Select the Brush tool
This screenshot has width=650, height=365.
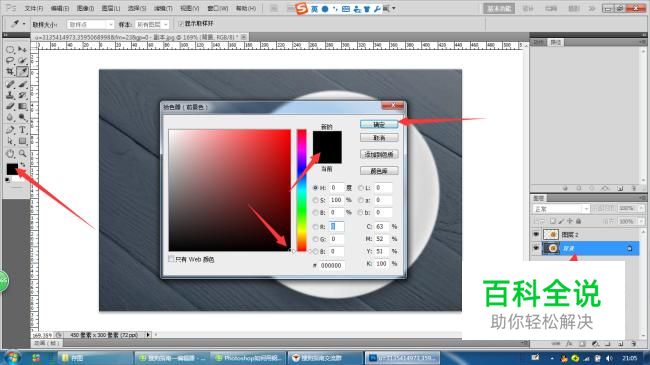coord(22,85)
